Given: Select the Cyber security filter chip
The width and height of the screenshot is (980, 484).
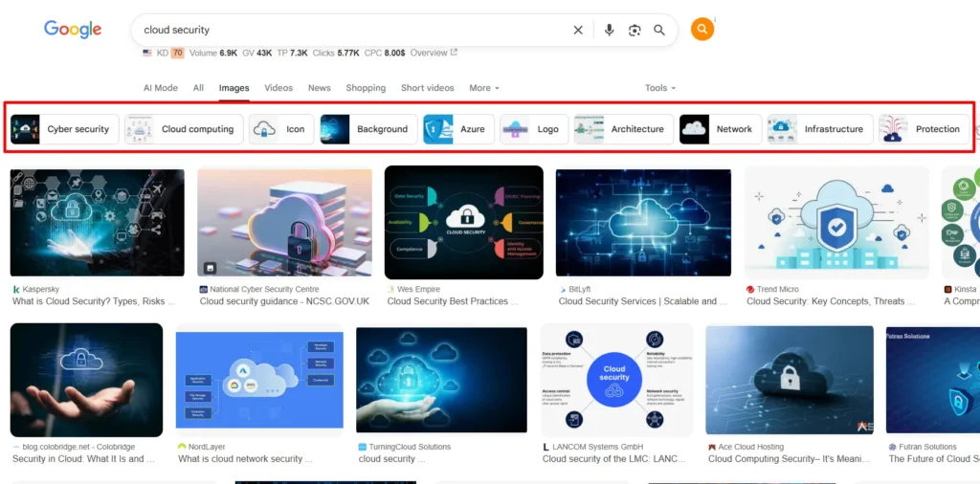Looking at the screenshot, I should pos(64,129).
